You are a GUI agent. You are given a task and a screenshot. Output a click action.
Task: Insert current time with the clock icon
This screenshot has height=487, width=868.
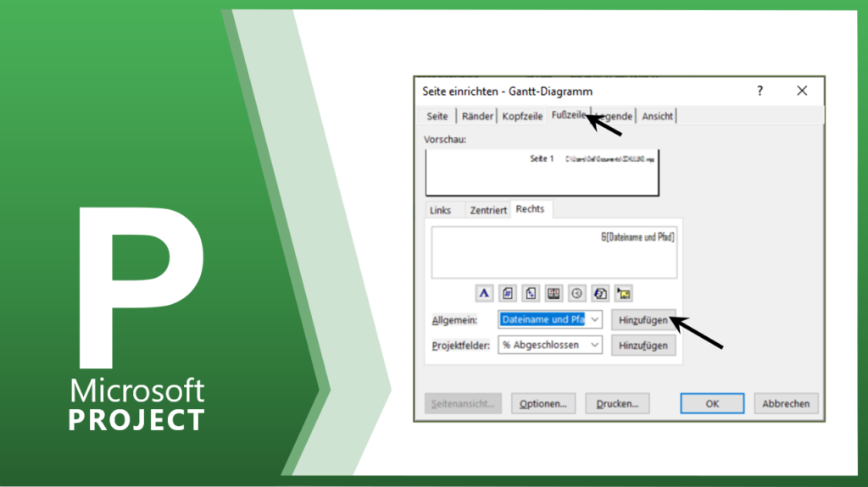click(x=576, y=293)
